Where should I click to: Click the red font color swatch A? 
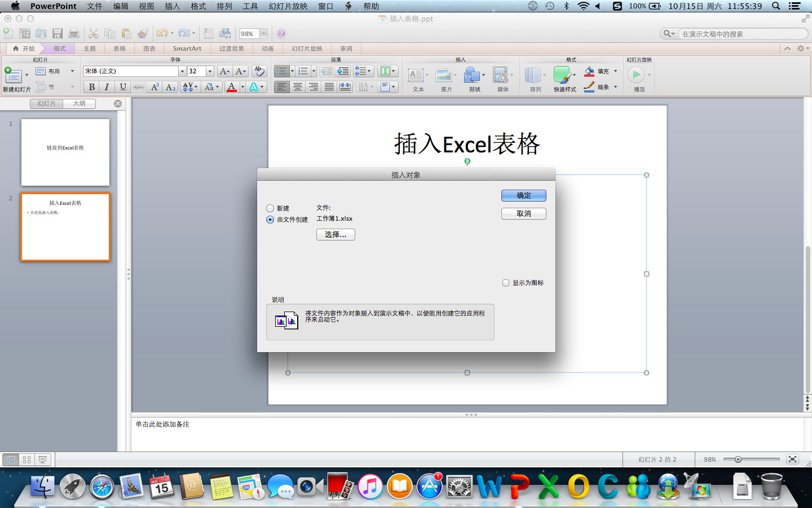coord(231,87)
